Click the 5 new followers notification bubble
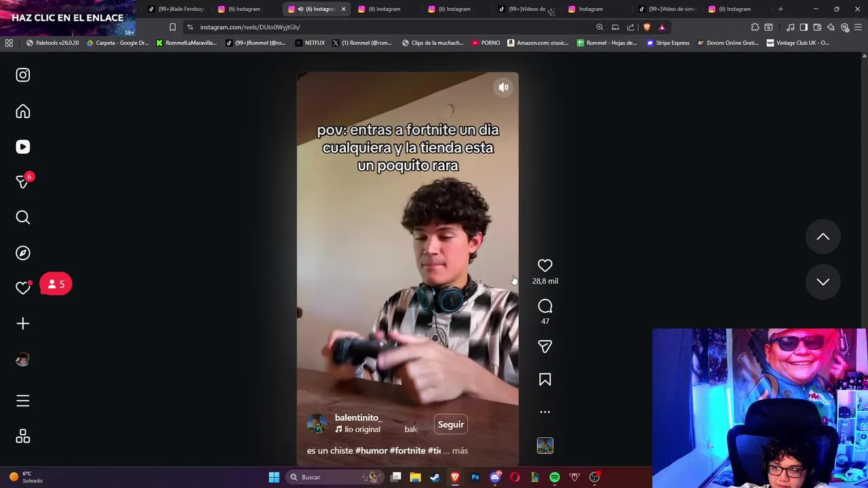This screenshot has height=488, width=868. 56,285
